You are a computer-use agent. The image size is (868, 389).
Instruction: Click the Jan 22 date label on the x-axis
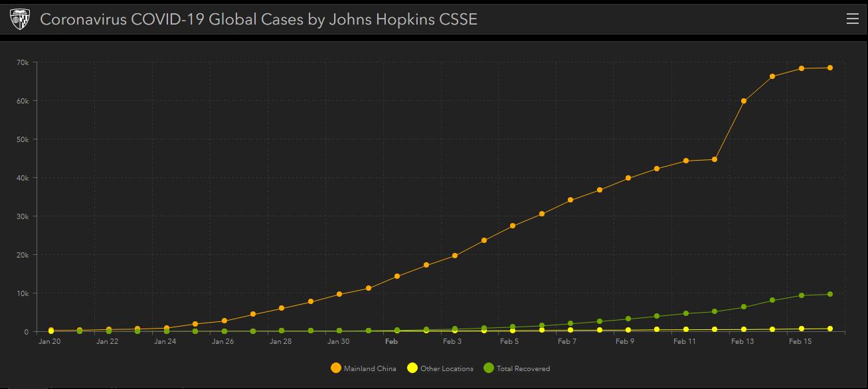point(108,342)
